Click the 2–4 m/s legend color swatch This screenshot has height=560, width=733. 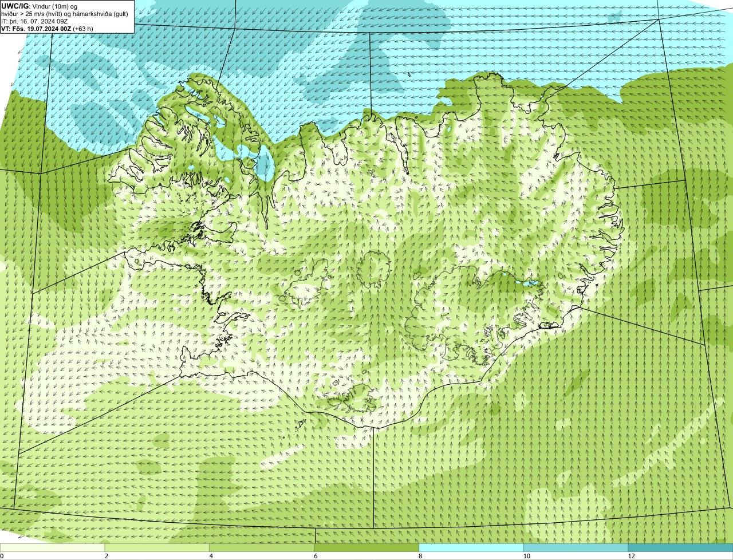pyautogui.click(x=157, y=548)
